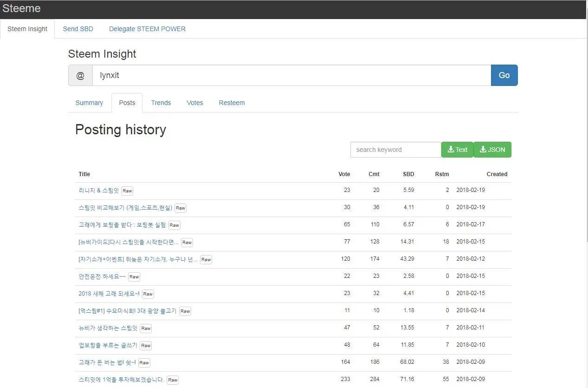Click the SBD column header
The height and width of the screenshot is (388, 588).
pyautogui.click(x=408, y=174)
